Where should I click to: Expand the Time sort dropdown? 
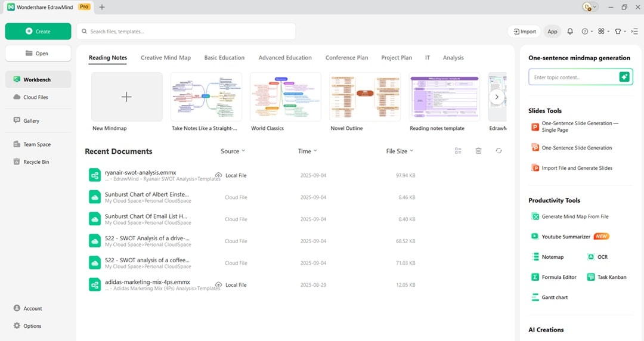(x=307, y=151)
